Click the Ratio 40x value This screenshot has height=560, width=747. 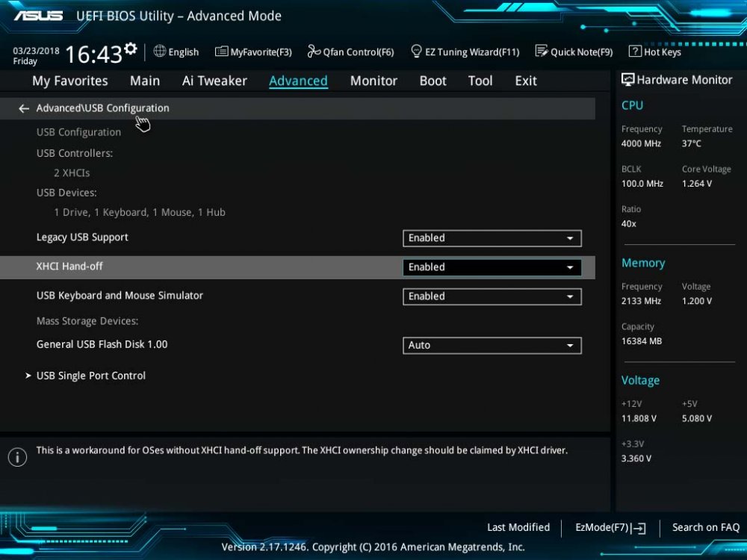(629, 223)
